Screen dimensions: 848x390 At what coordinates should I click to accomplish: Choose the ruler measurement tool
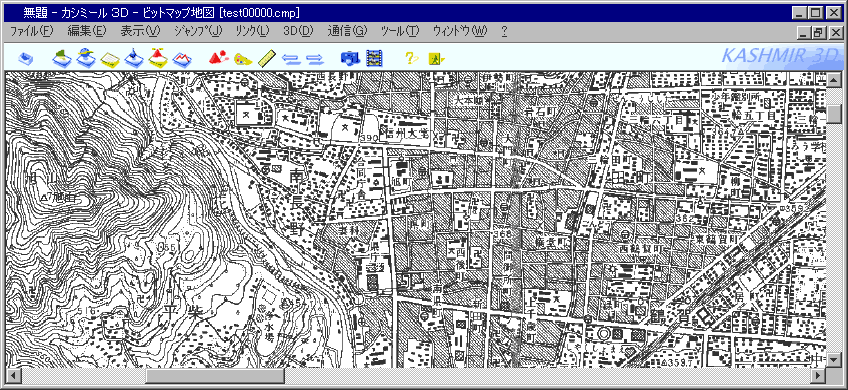click(267, 58)
